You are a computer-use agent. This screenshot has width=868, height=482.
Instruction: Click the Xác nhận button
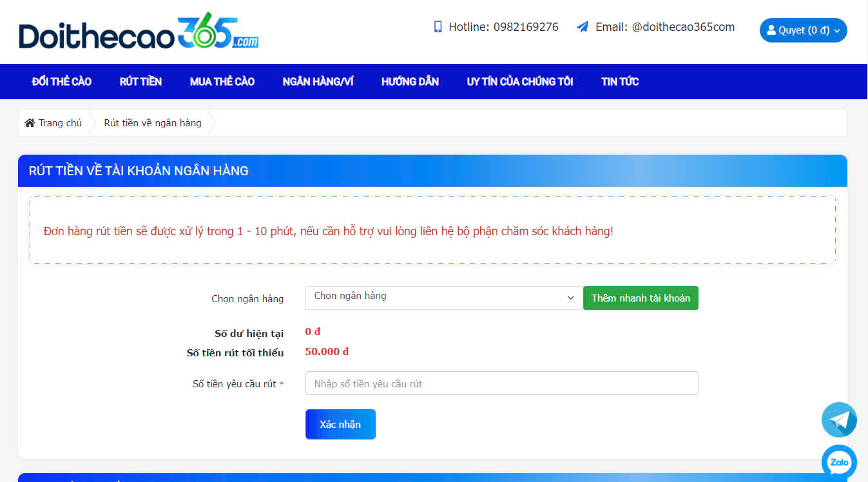340,424
